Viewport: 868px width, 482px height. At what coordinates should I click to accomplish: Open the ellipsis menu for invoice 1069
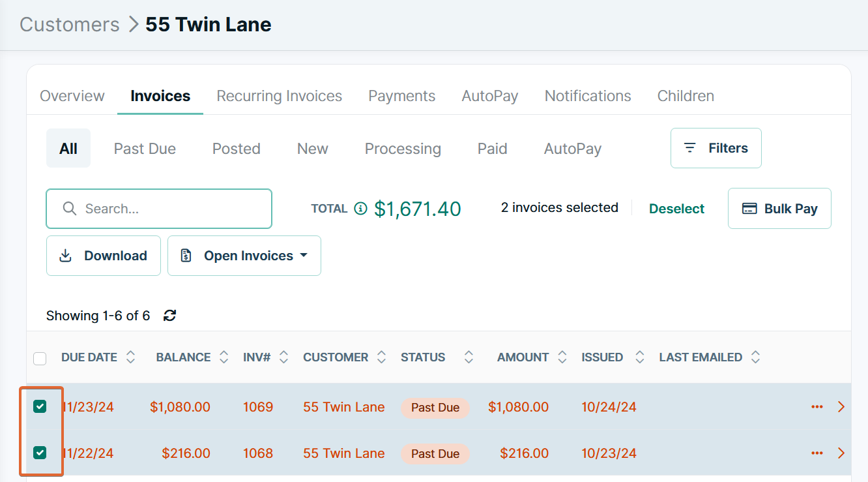point(817,406)
